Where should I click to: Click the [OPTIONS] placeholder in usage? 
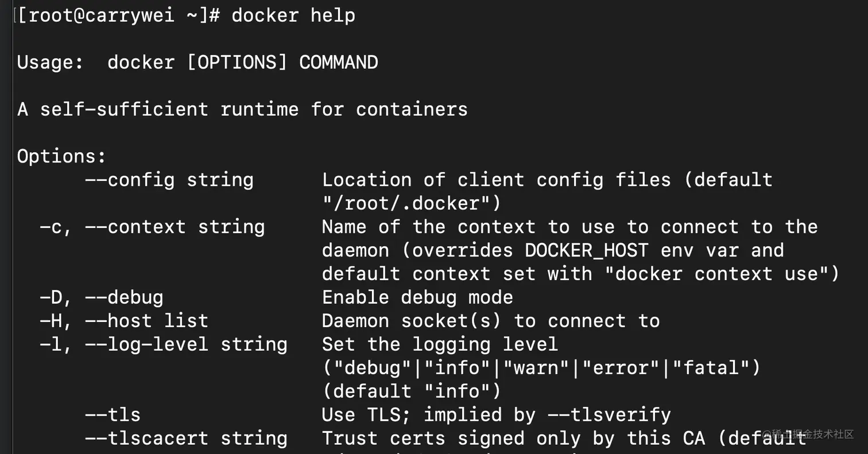237,62
